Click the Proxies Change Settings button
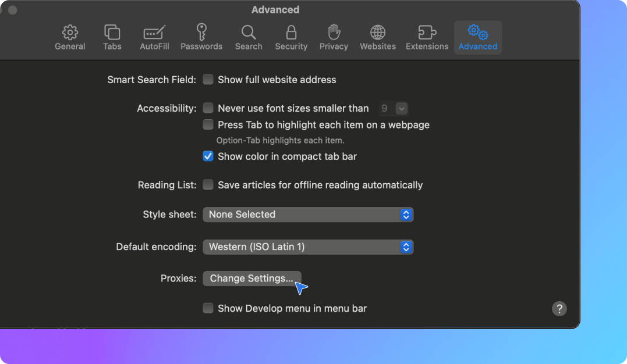627x364 pixels. point(251,279)
